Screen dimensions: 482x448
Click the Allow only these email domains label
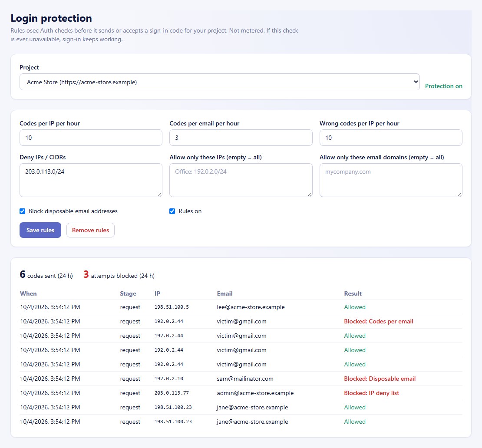coord(382,157)
